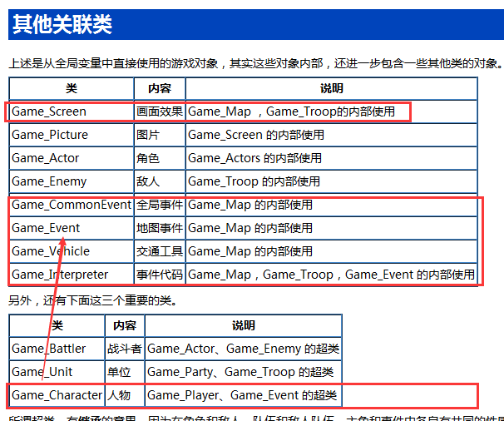Click the second table's 说明 header

244,325
